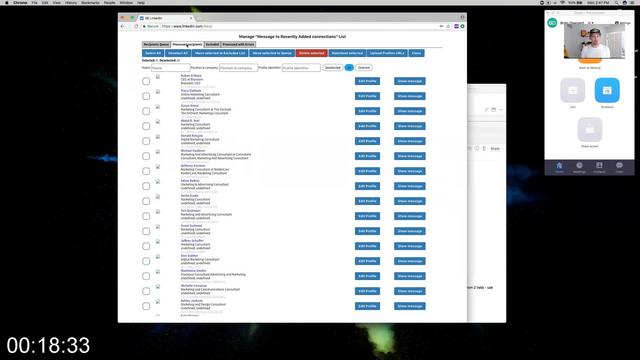Check the Marketing and Communications Consultant row checkbox

(146, 291)
